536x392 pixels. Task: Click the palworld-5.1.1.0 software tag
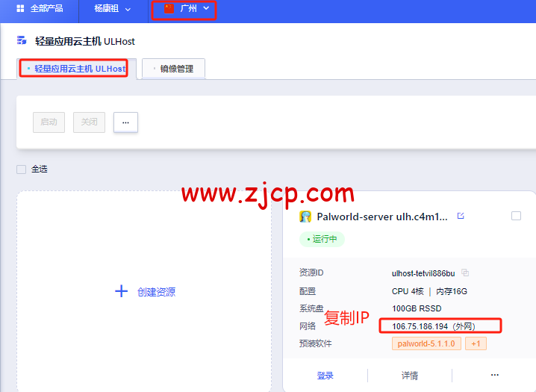(x=426, y=343)
